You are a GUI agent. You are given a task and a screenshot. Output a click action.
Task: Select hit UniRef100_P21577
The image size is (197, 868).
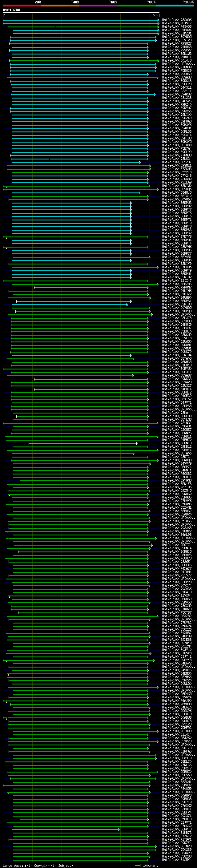point(177,575)
